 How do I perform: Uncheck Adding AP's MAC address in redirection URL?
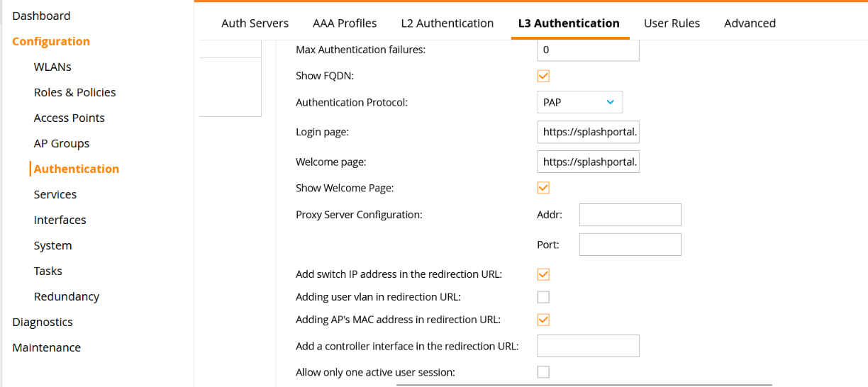(543, 320)
